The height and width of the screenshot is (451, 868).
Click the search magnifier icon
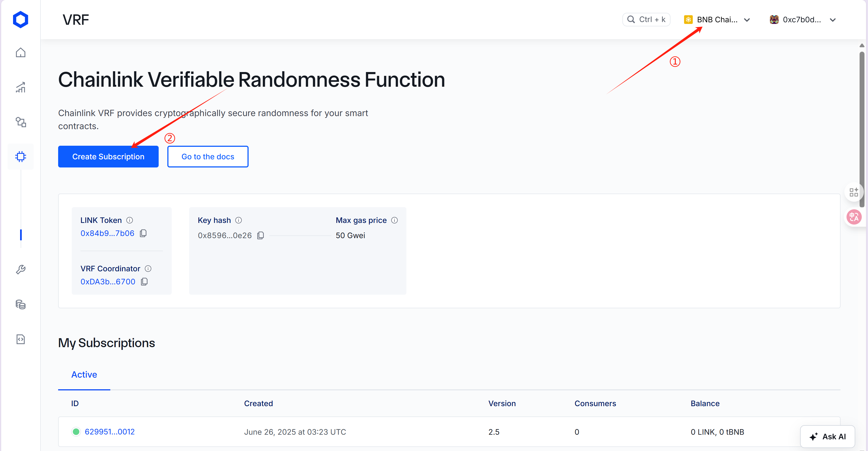[x=631, y=20]
